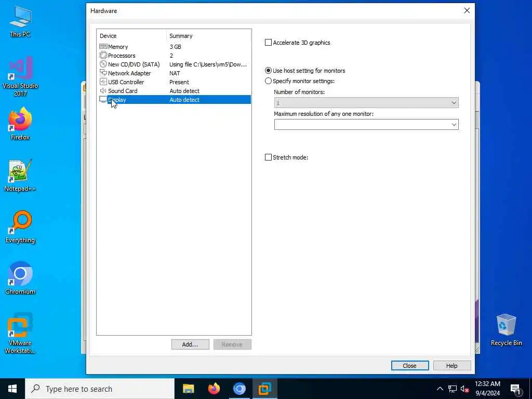Viewport: 532px width, 399px height.
Task: Click the Network Adapter icon
Action: 103,73
